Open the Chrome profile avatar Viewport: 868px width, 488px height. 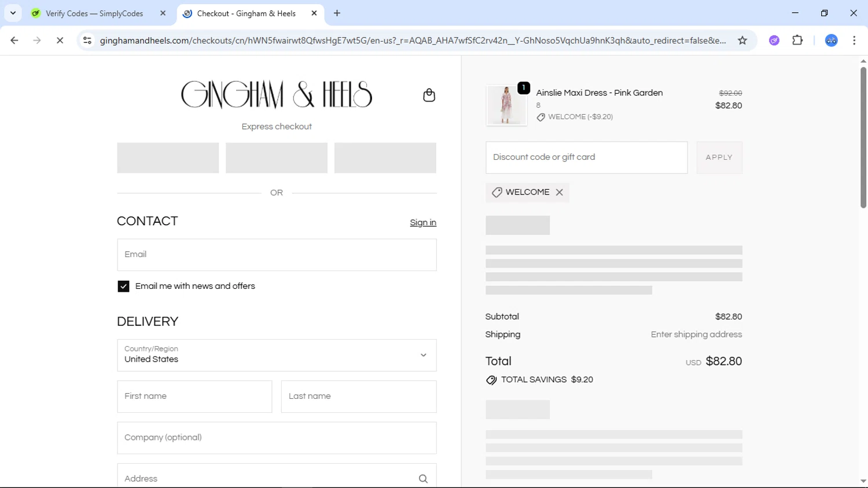point(831,41)
